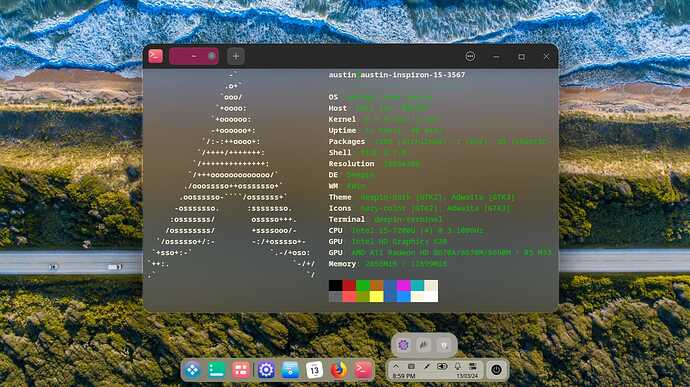Launch the Calendar app showing 13
The width and height of the screenshot is (690, 387).
click(x=314, y=370)
